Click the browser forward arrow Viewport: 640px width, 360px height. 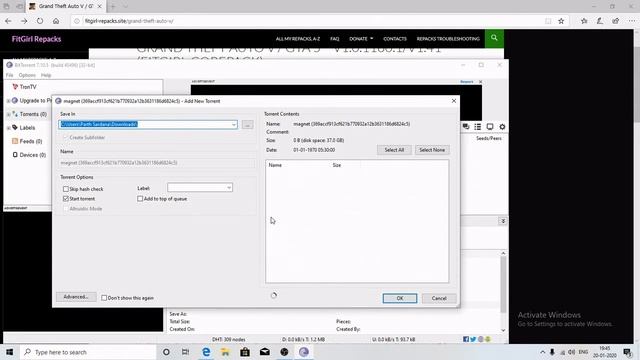point(24,21)
